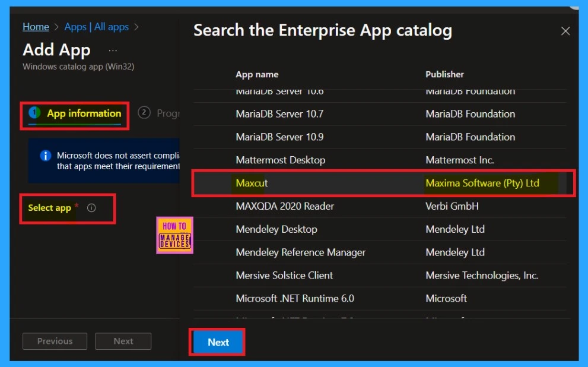The height and width of the screenshot is (367, 588).
Task: Sort by the App name column header
Action: (257, 74)
